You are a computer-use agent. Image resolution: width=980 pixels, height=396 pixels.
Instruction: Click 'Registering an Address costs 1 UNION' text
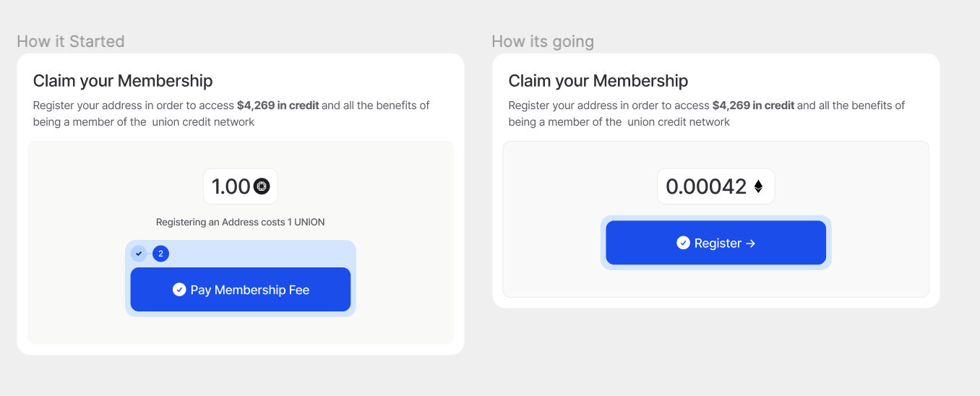click(241, 222)
